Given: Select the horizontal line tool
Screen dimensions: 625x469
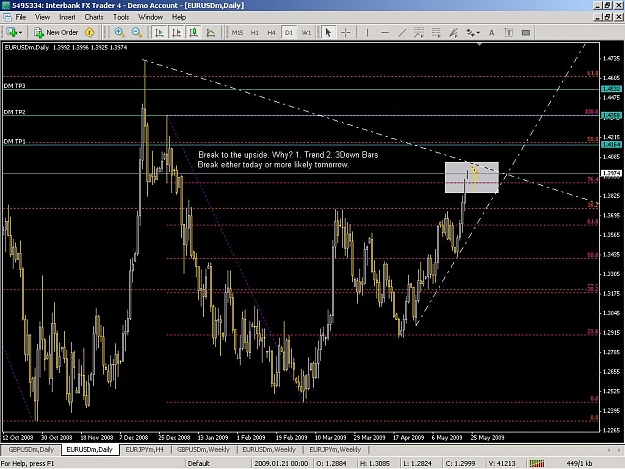Looking at the screenshot, I should pos(385,33).
